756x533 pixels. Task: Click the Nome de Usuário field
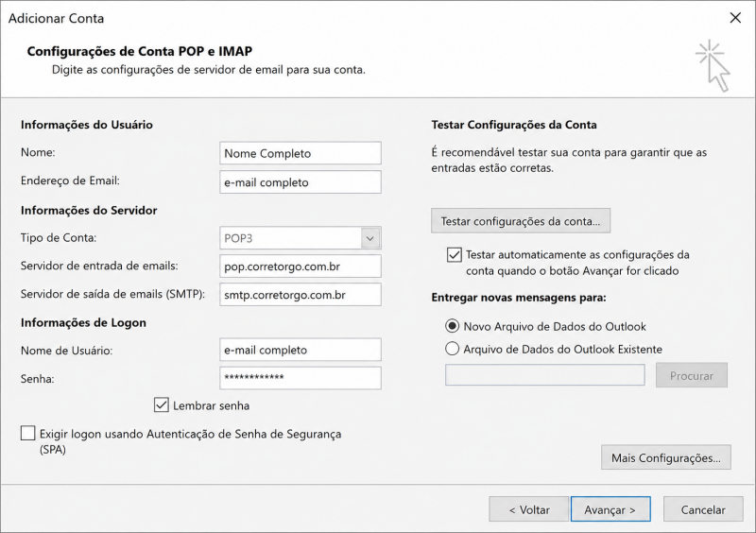(300, 350)
